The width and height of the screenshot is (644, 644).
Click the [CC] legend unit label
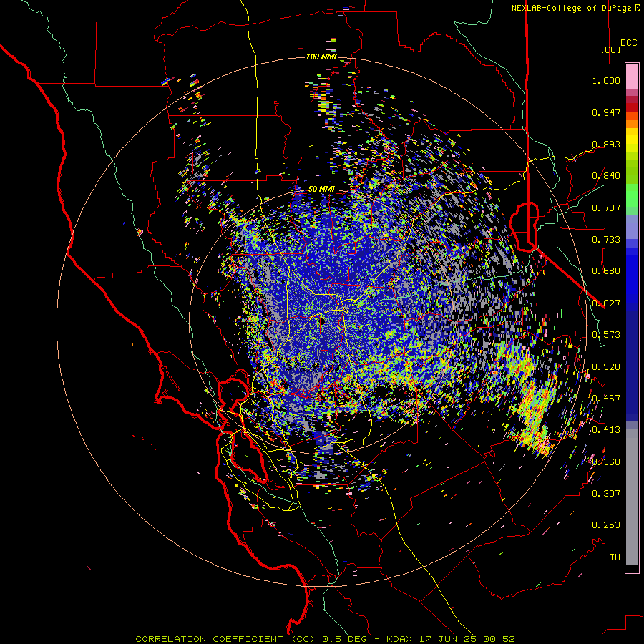tap(610, 49)
